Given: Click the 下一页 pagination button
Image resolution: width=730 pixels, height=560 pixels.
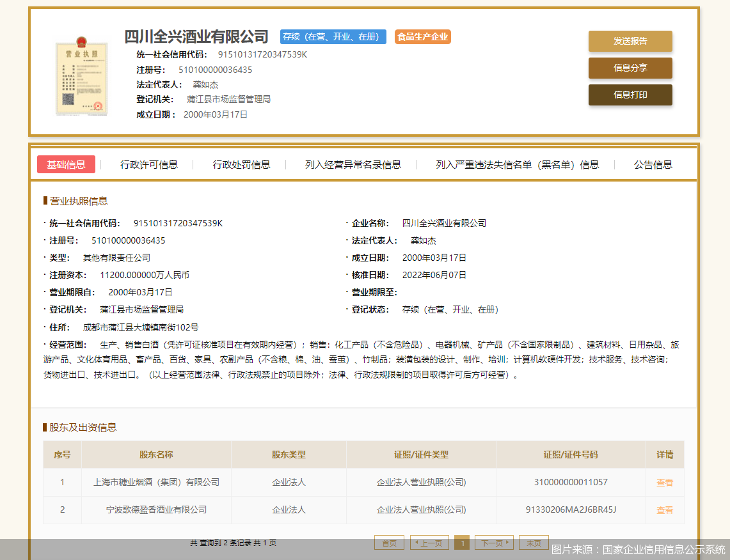Looking at the screenshot, I should 494,543.
